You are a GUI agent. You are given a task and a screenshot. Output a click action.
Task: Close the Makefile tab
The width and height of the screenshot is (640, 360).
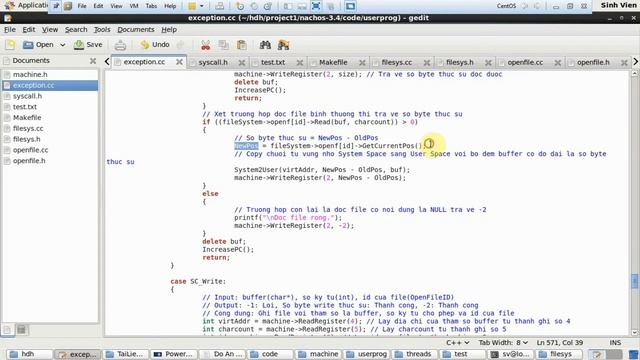362,62
